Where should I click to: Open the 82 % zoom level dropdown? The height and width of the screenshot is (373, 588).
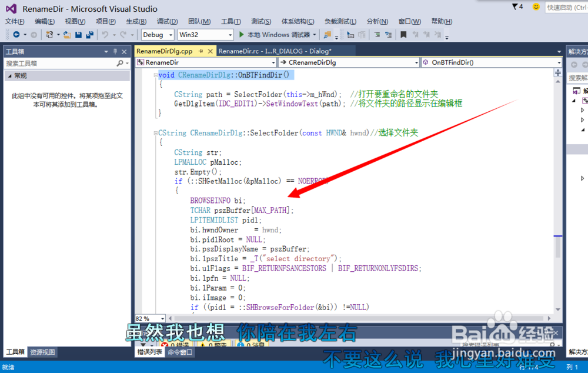point(150,318)
